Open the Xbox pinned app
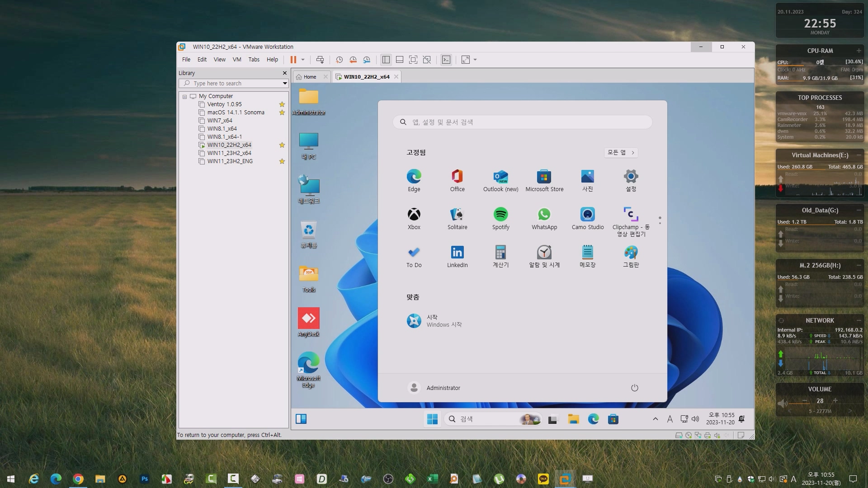The height and width of the screenshot is (488, 868). 414,218
